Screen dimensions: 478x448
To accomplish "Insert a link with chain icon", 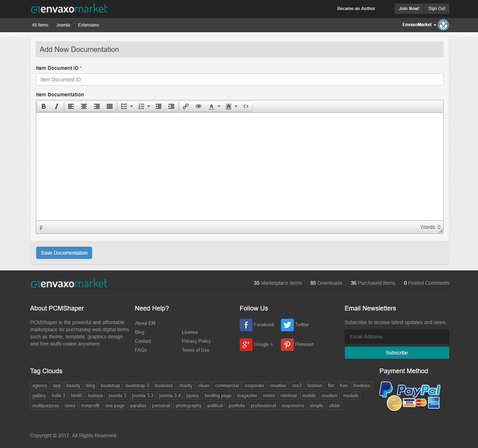I will [186, 106].
